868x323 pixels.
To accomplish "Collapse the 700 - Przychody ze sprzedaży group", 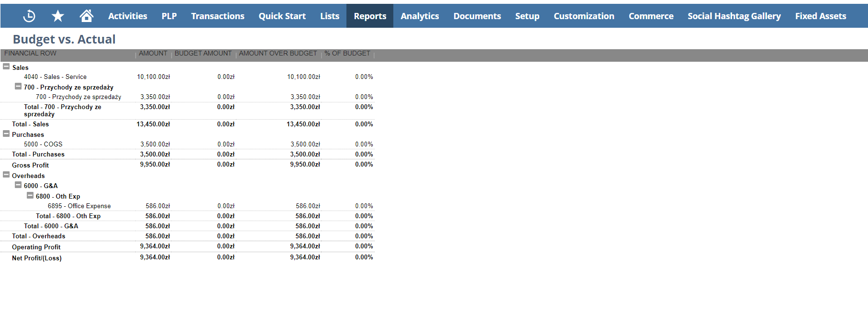I will 18,87.
